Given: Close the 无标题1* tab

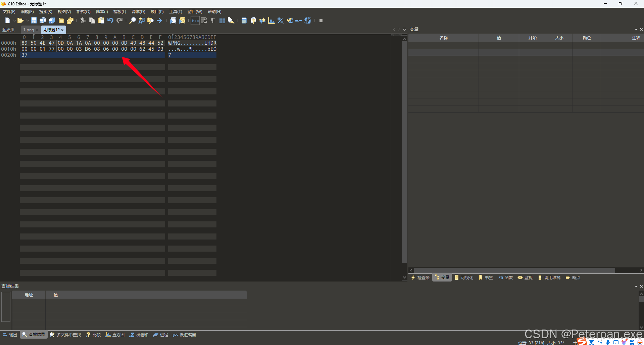Looking at the screenshot, I should pos(62,30).
